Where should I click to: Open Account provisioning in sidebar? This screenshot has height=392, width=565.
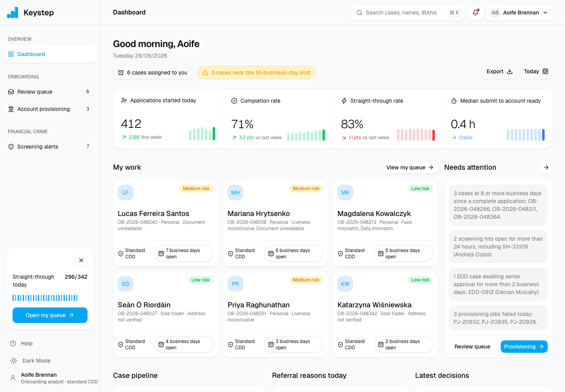point(50,109)
